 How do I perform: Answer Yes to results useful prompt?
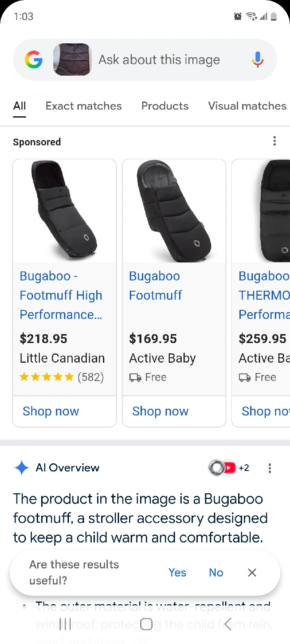click(x=177, y=572)
